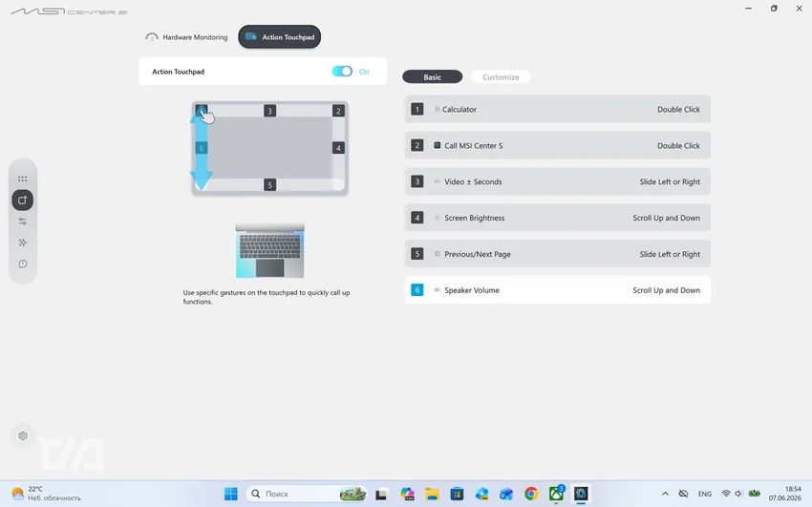Select the Video ± Seconds row
This screenshot has width=812, height=507.
point(557,181)
